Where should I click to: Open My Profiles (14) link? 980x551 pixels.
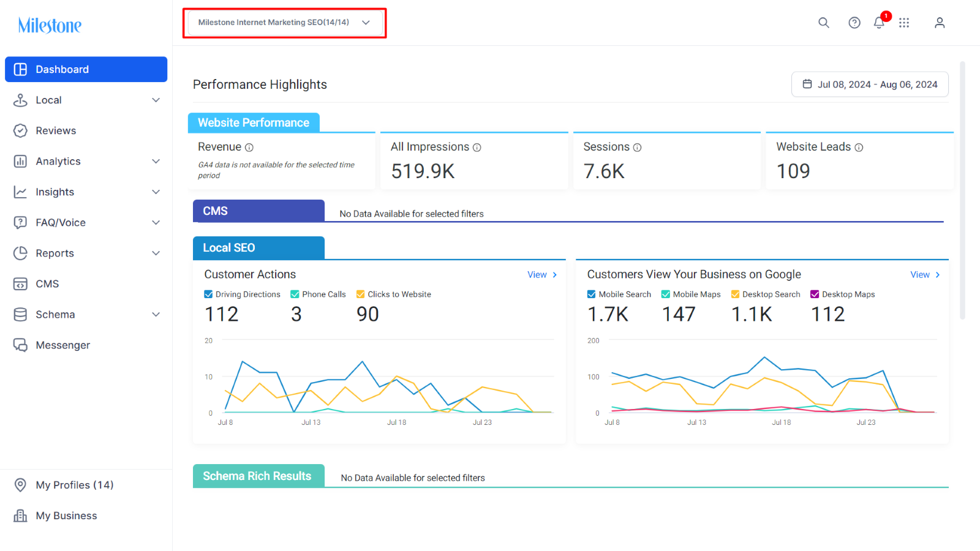75,485
